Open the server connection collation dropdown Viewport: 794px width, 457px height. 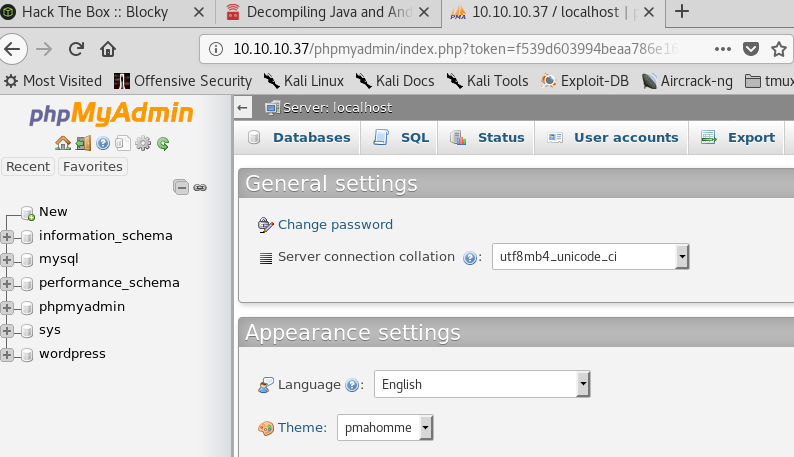click(x=590, y=257)
